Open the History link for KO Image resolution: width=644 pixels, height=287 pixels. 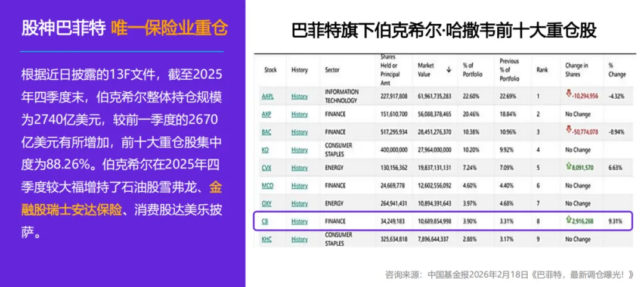(x=299, y=150)
